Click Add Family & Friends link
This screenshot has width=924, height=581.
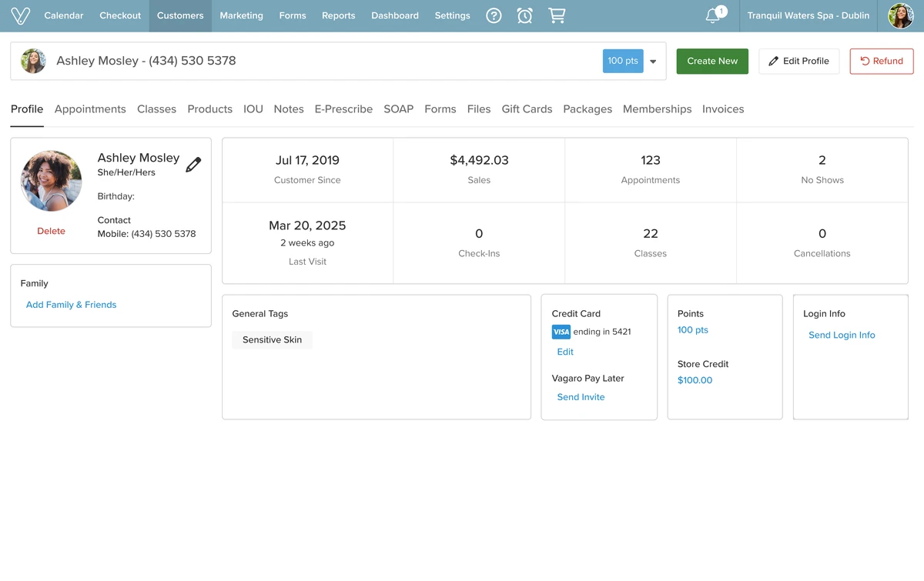pyautogui.click(x=71, y=305)
